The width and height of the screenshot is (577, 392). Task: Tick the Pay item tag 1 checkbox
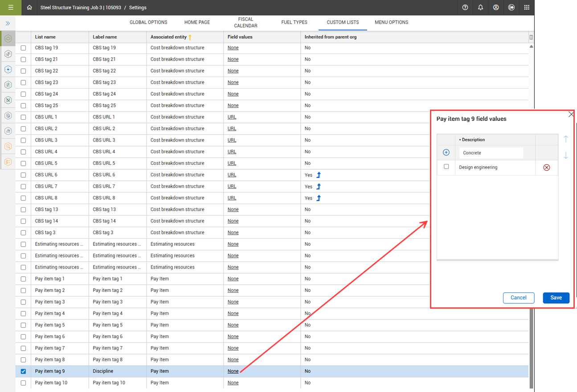pyautogui.click(x=23, y=279)
